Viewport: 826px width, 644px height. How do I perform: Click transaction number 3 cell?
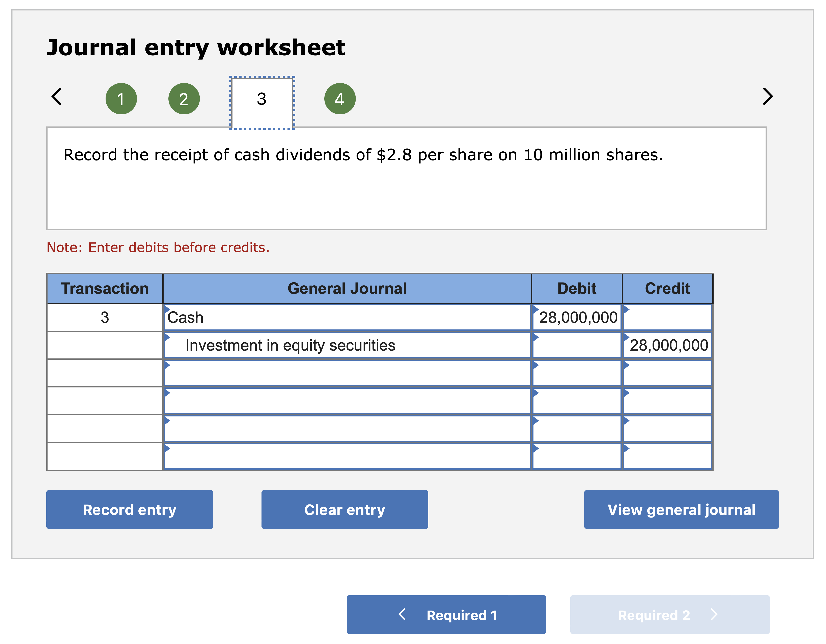point(105,317)
